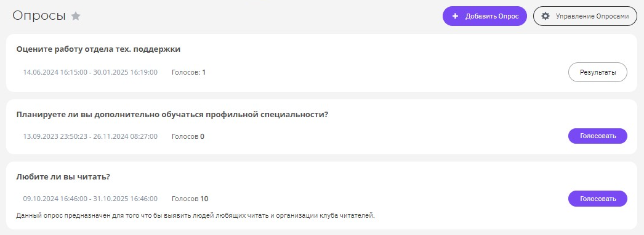Click the Добавить Опрос button
Viewport: 644px width, 235px height.
(485, 16)
